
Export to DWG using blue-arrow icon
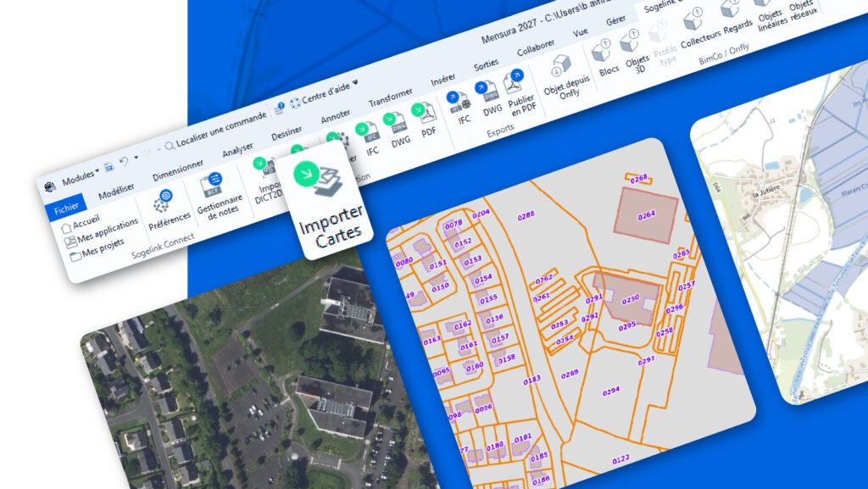(x=487, y=92)
